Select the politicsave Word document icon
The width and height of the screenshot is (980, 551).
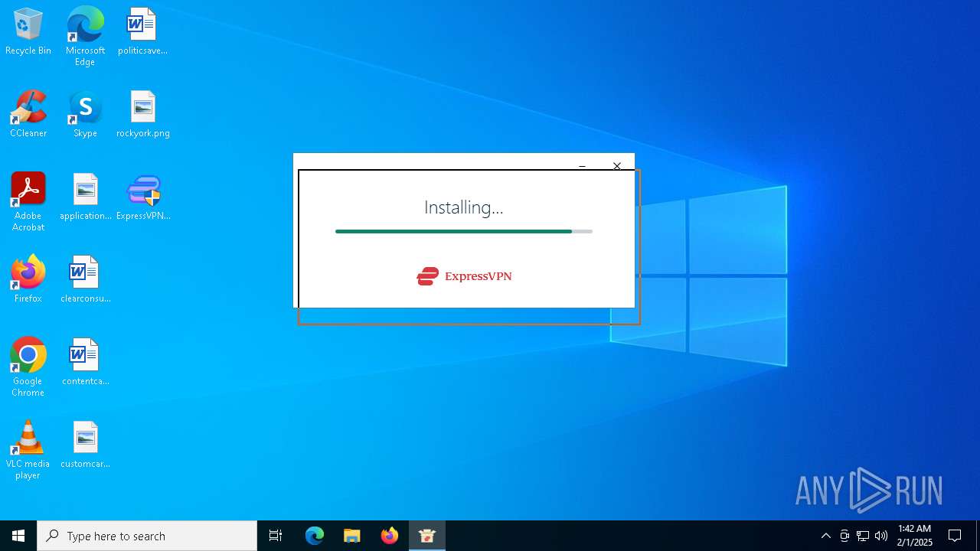[x=142, y=32]
